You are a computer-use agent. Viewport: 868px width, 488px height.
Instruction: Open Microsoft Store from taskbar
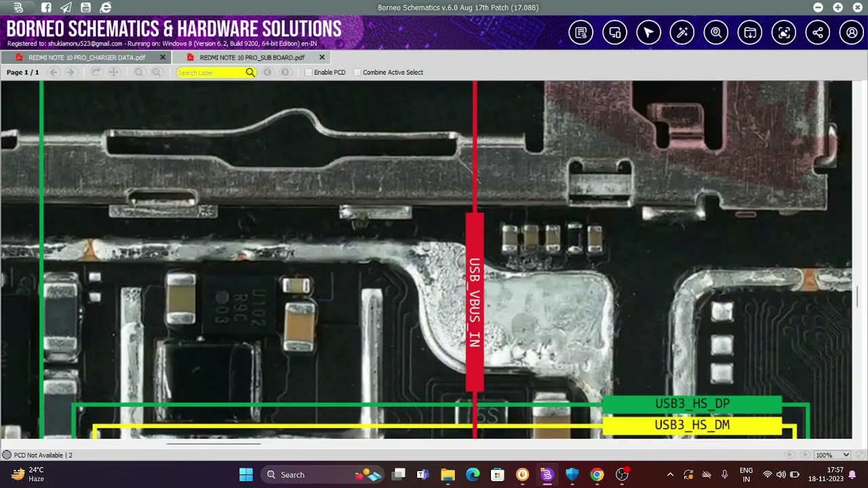[x=498, y=474]
